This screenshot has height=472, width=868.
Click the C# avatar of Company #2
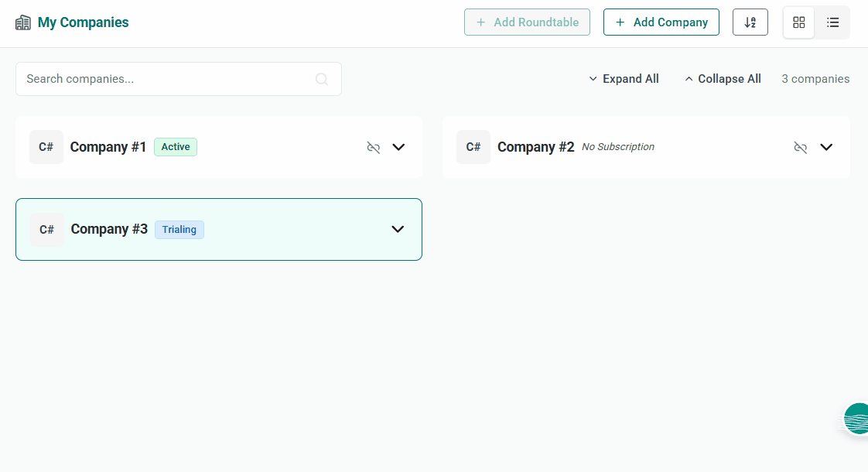point(473,147)
